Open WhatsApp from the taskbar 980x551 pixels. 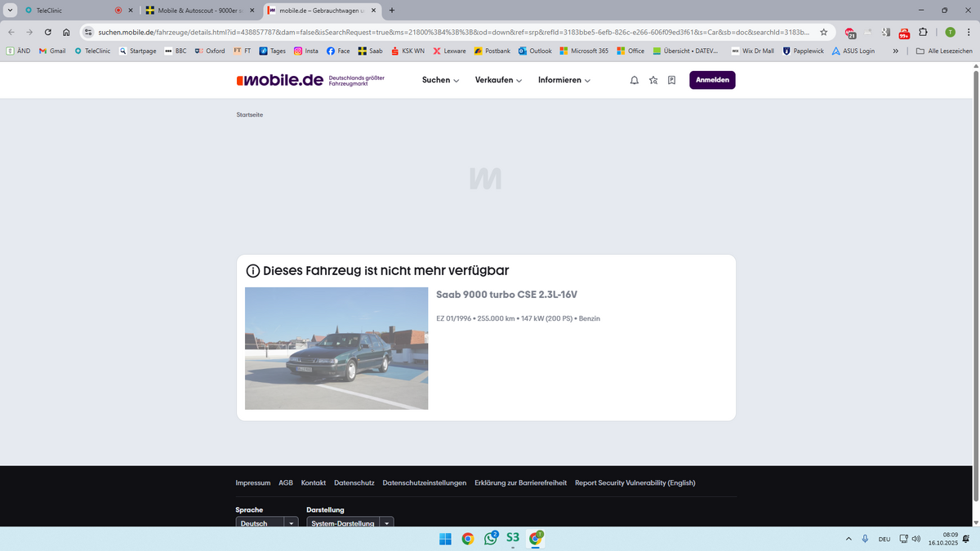491,538
